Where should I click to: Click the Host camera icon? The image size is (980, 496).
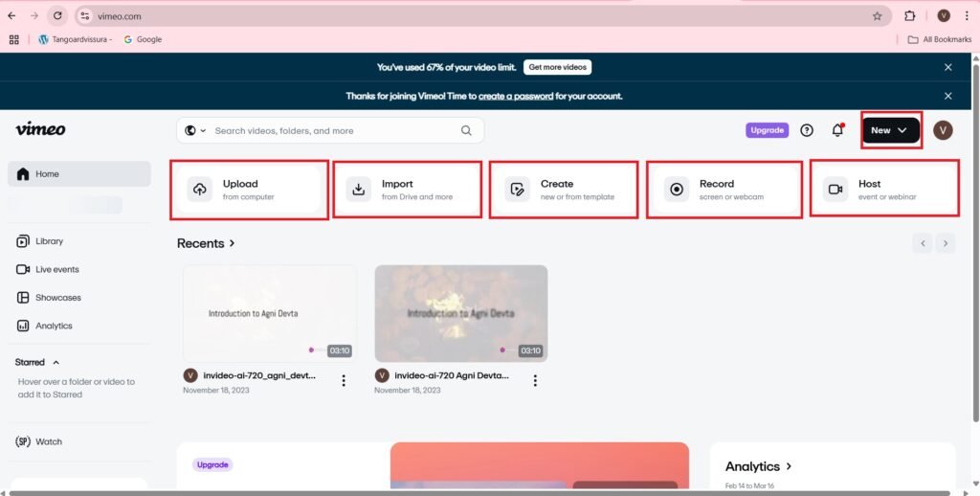tap(835, 190)
